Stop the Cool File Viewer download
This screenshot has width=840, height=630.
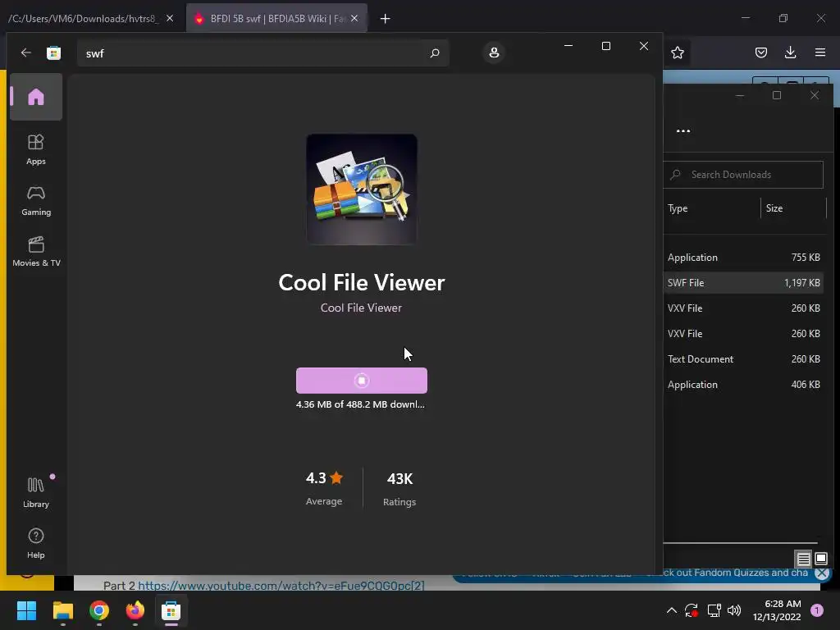click(x=362, y=381)
